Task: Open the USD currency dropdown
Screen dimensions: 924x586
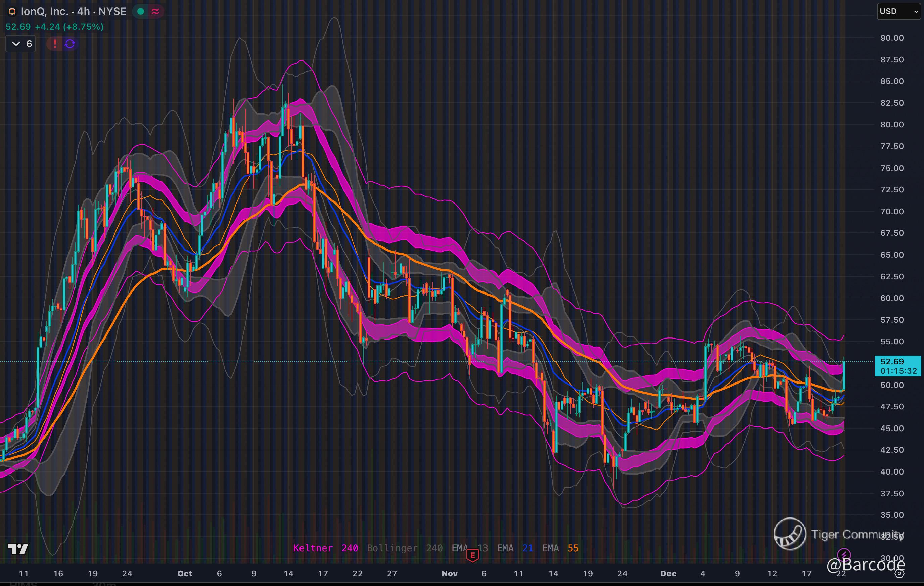Action: coord(899,11)
